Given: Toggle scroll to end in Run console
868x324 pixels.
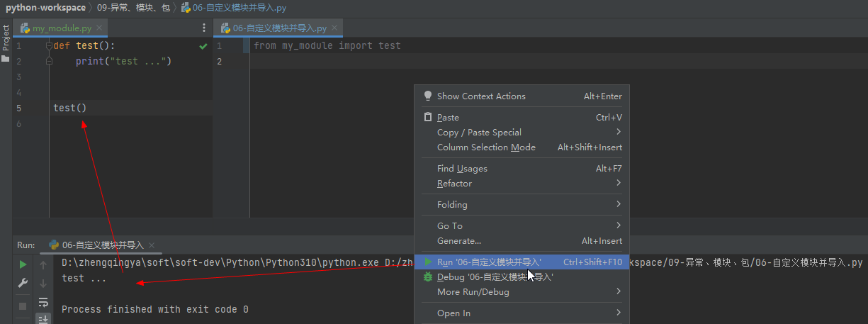Looking at the screenshot, I should coord(43,319).
